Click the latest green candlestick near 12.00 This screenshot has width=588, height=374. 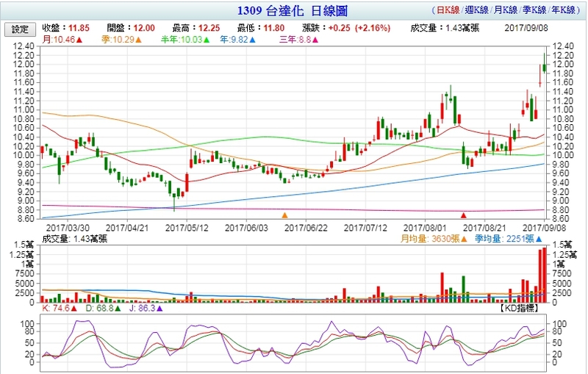(x=545, y=68)
